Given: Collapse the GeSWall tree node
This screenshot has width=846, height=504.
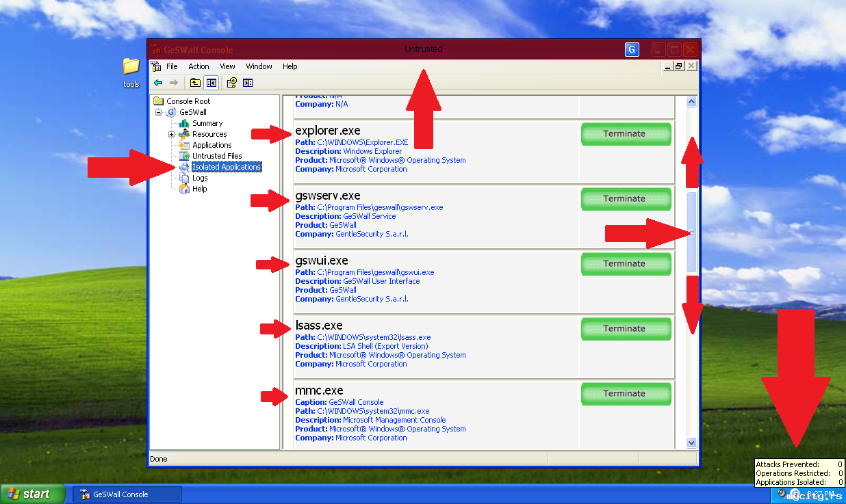Looking at the screenshot, I should coord(159,112).
